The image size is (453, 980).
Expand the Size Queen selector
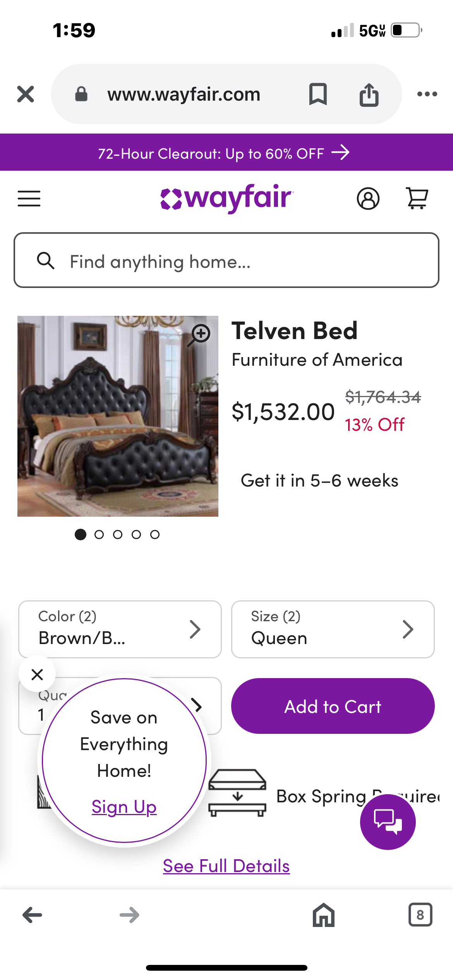pyautogui.click(x=333, y=629)
